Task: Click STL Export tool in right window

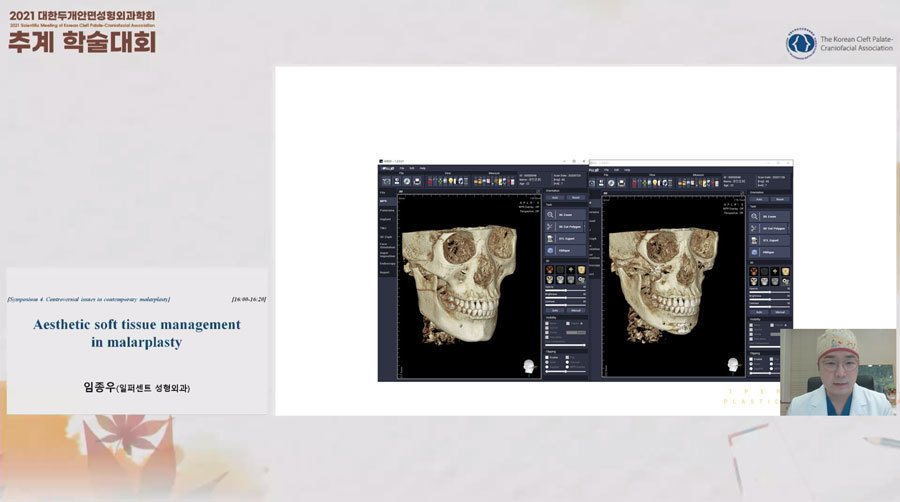Action: tap(769, 240)
